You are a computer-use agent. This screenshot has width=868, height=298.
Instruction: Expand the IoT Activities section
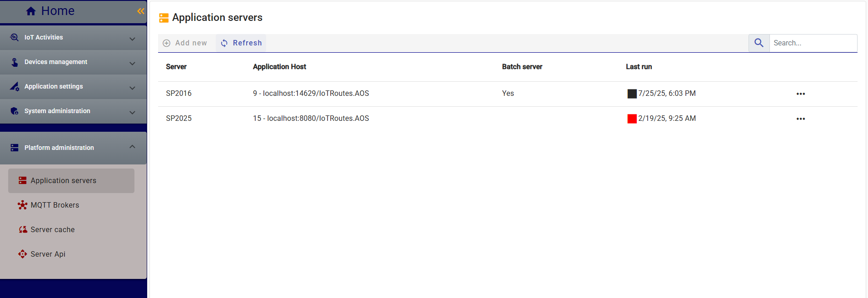[132, 39]
